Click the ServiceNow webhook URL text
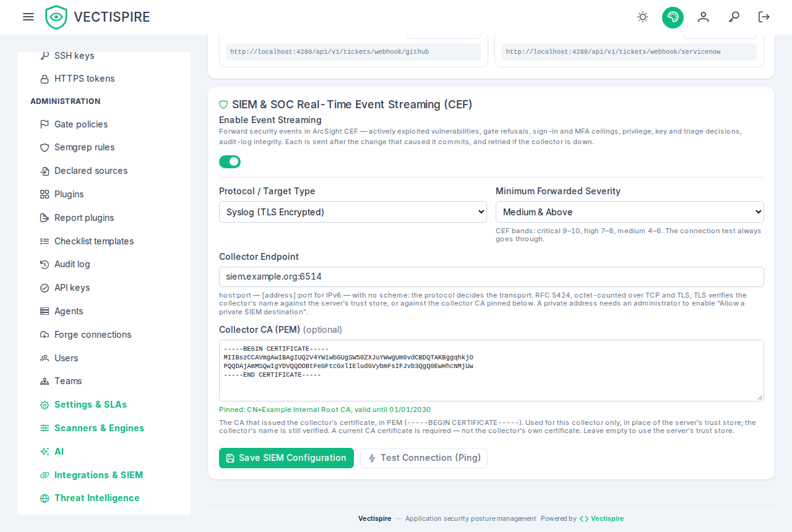The width and height of the screenshot is (792, 532). 613,52
